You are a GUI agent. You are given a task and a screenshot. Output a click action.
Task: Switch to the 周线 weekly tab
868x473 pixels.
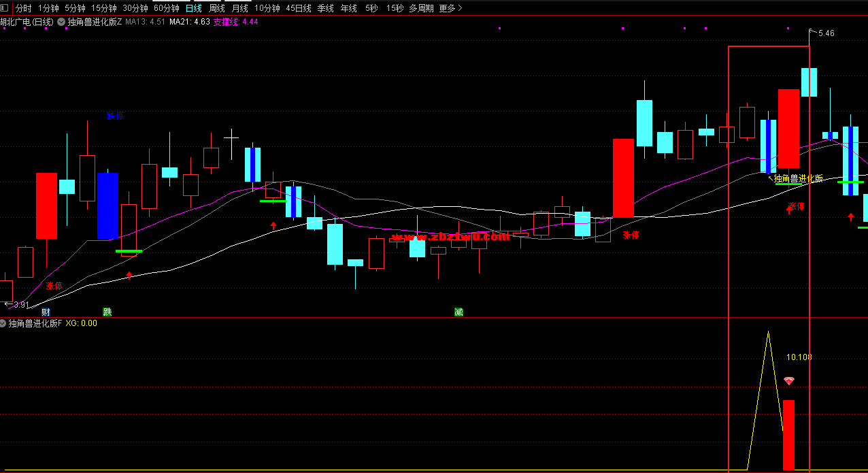pyautogui.click(x=217, y=8)
